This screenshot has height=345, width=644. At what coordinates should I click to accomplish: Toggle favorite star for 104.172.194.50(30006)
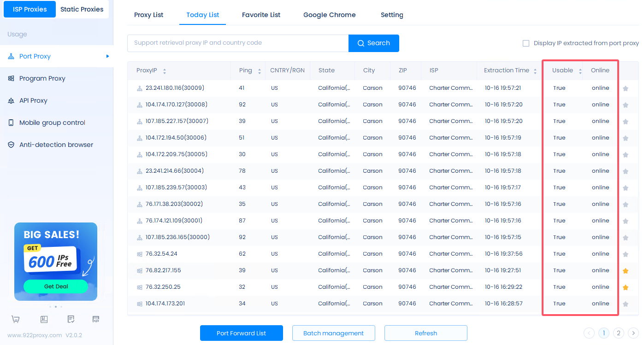(x=626, y=138)
